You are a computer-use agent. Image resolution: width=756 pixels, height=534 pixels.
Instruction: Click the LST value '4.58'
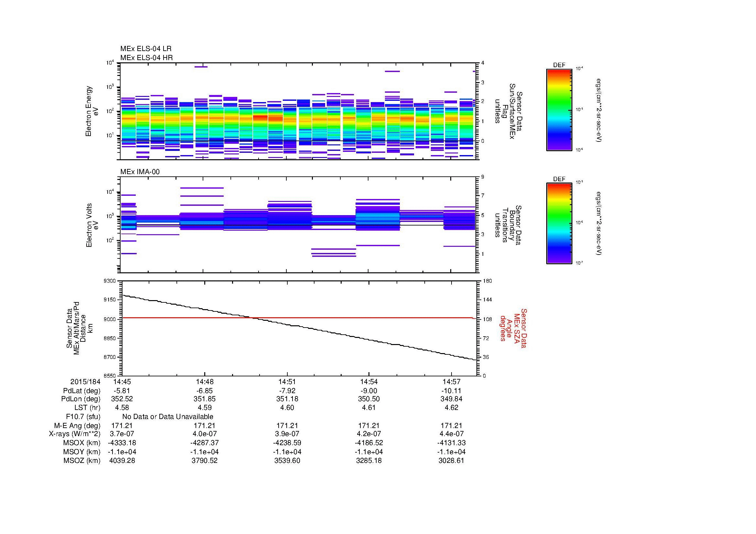(x=122, y=408)
